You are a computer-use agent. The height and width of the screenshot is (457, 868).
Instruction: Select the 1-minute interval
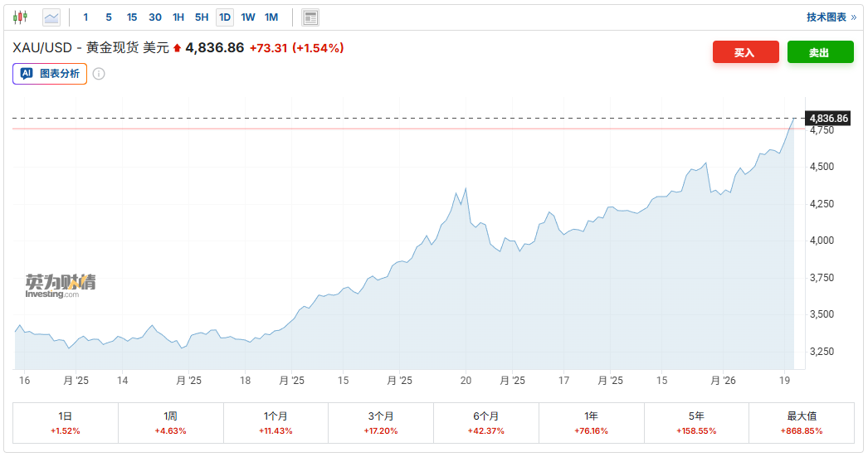[85, 17]
